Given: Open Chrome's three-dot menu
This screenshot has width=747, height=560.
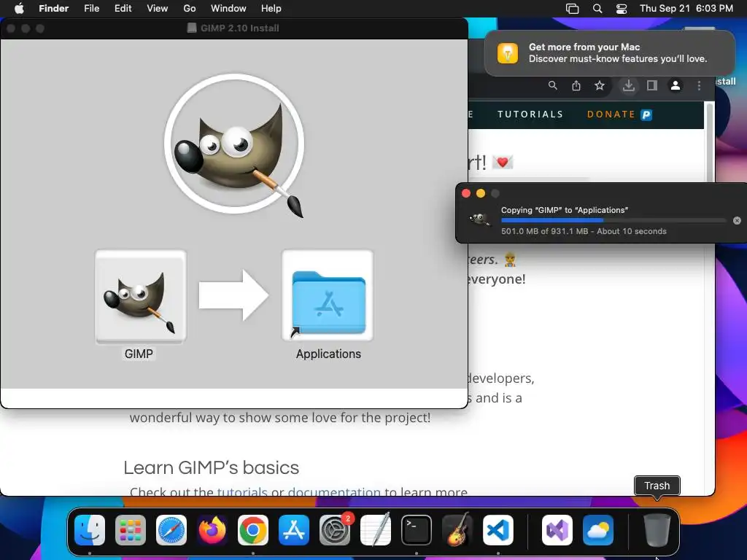Looking at the screenshot, I should (x=699, y=85).
